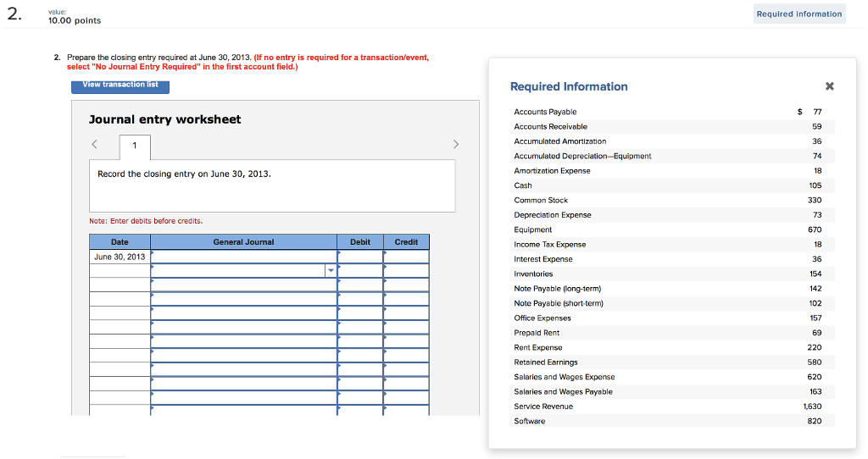Click the June 30, 2013 general journal field

pyautogui.click(x=243, y=257)
